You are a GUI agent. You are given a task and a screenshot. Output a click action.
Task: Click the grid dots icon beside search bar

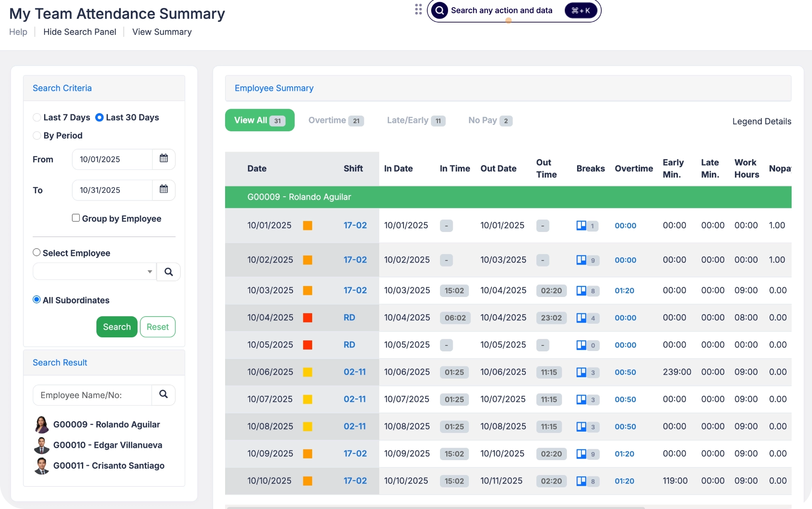pyautogui.click(x=418, y=10)
